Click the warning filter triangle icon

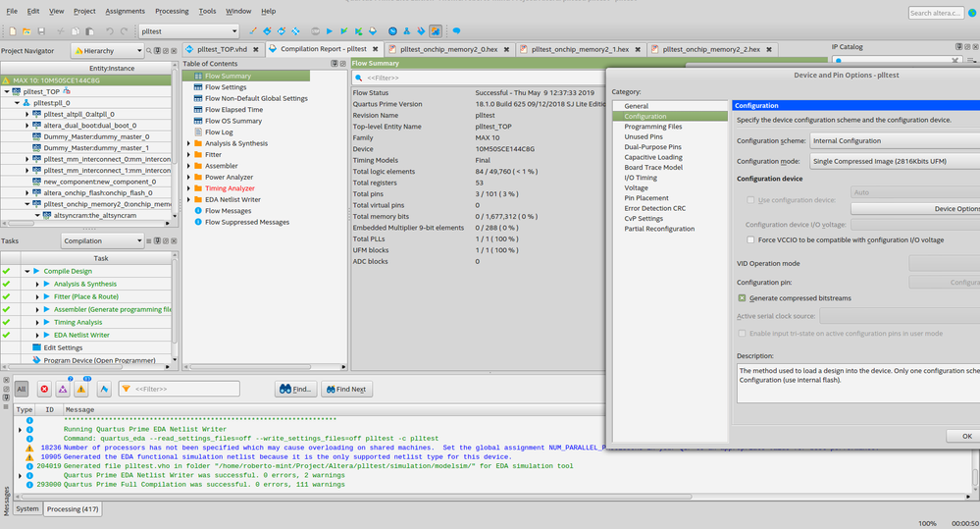[81, 390]
